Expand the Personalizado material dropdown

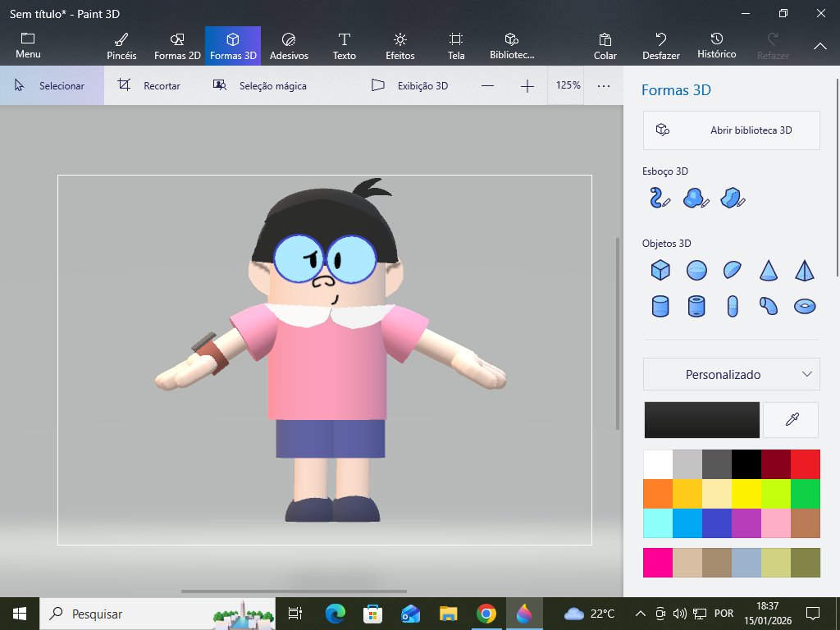point(731,374)
